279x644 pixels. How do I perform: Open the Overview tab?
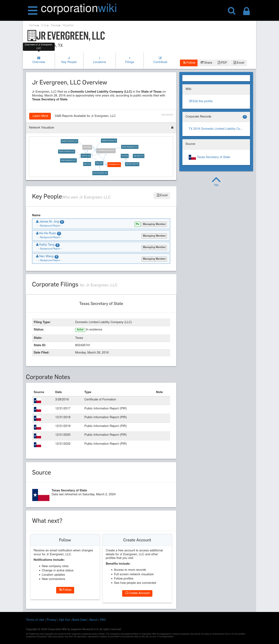click(39, 60)
